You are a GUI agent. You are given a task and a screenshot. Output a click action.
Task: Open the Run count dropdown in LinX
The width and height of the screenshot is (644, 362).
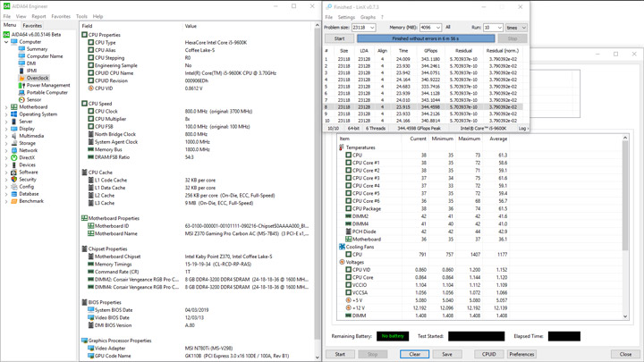coord(499,28)
